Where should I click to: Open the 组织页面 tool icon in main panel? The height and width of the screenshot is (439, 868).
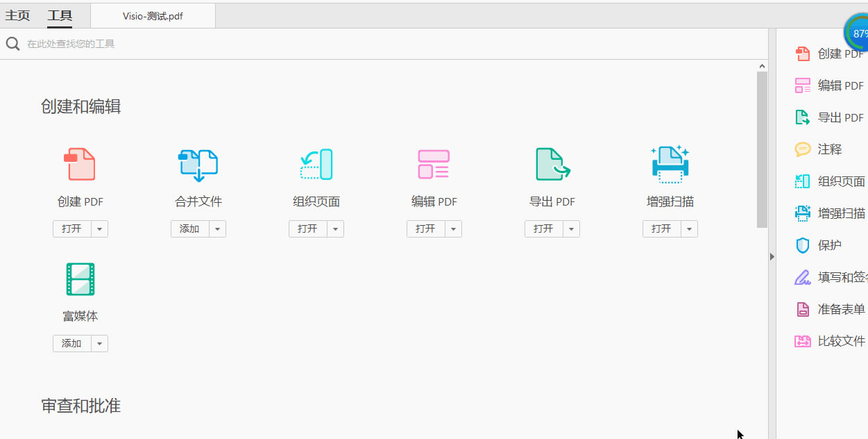(316, 165)
